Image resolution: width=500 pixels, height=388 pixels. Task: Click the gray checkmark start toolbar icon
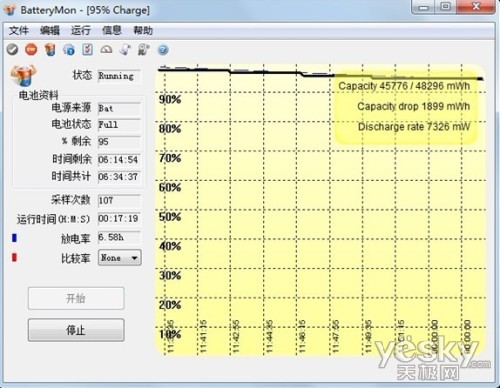coord(12,50)
